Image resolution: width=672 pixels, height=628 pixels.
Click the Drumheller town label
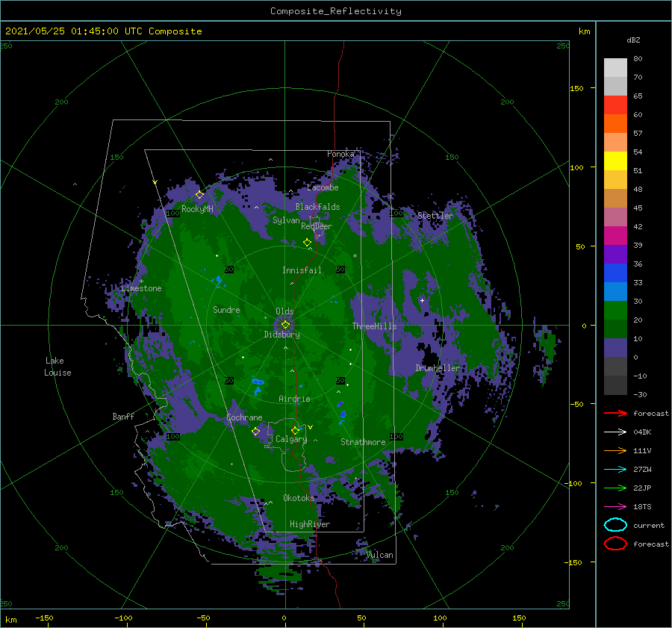click(438, 368)
